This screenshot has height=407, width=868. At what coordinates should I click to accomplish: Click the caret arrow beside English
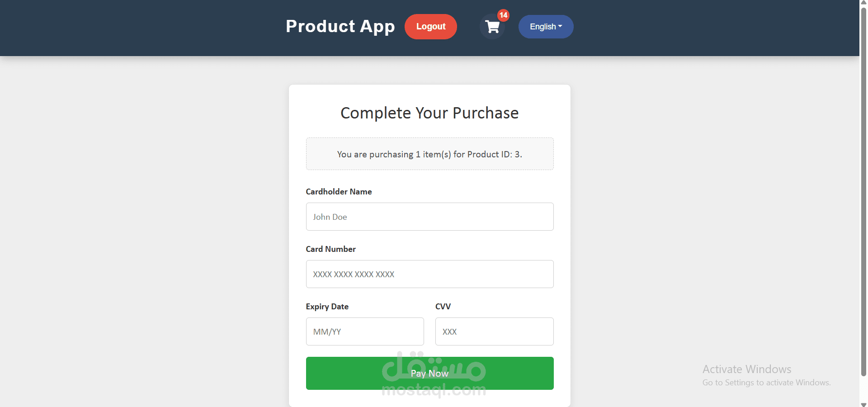coord(560,26)
